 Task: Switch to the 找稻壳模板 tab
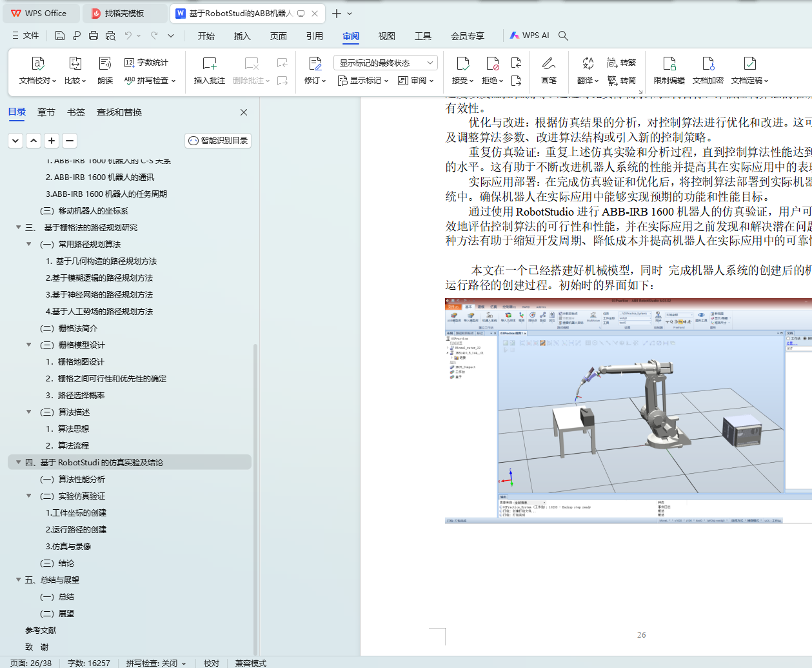coord(125,13)
